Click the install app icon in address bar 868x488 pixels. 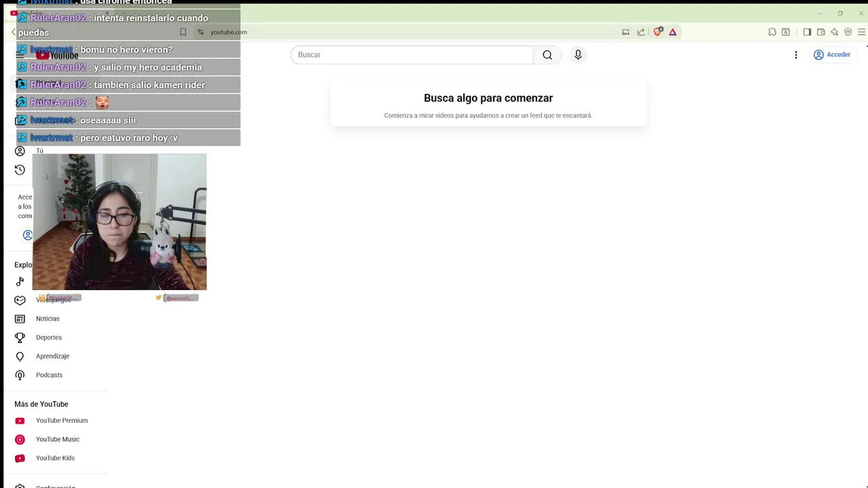pos(625,32)
